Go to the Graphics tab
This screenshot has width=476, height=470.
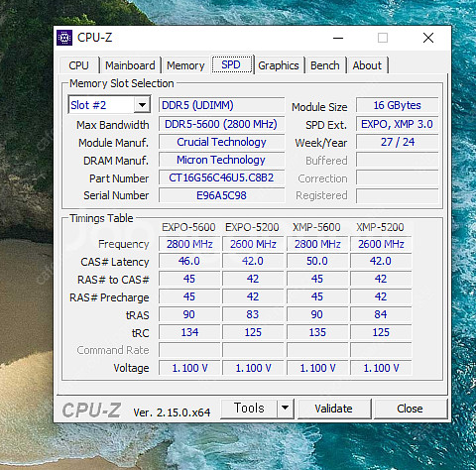(279, 65)
